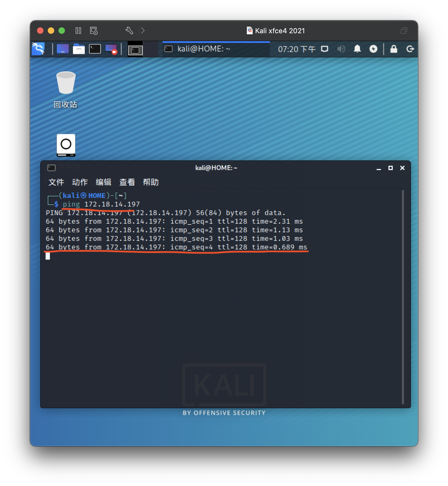
Task: Open the file manager panel launcher
Action: [x=79, y=49]
